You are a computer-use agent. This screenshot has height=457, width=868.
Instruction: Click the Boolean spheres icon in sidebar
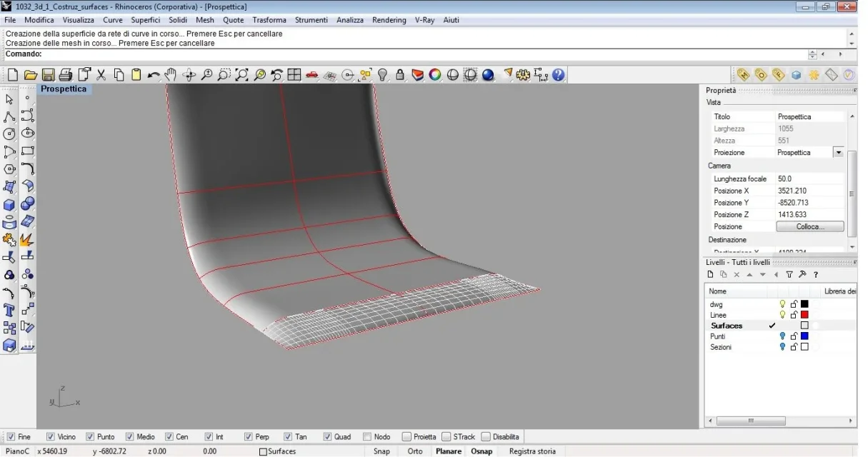pos(28,204)
